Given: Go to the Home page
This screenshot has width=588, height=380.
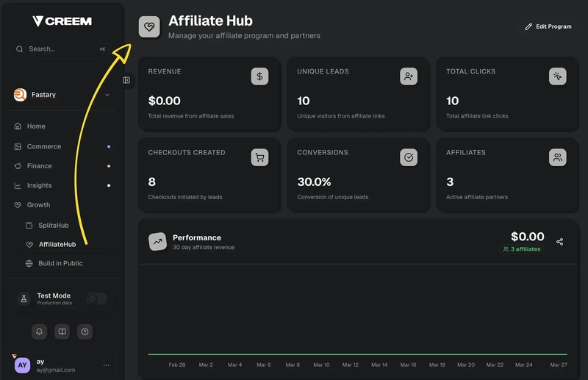Looking at the screenshot, I should (36, 126).
